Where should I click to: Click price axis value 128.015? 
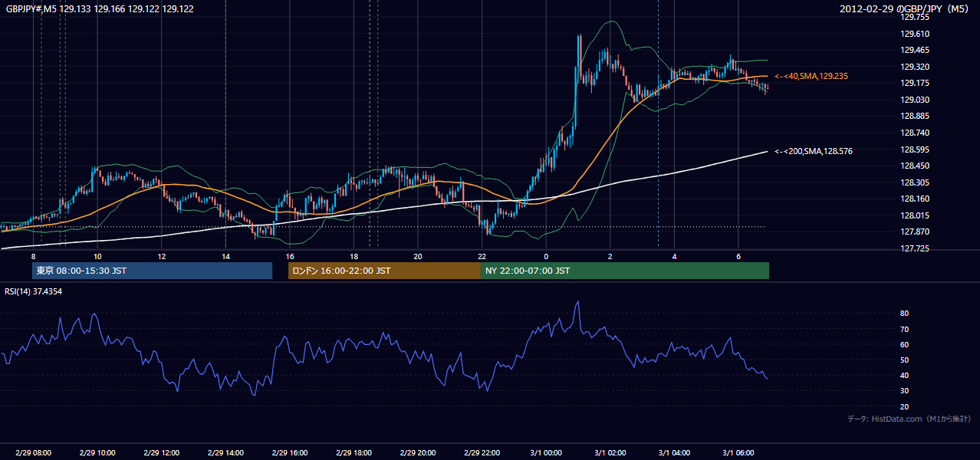click(916, 215)
